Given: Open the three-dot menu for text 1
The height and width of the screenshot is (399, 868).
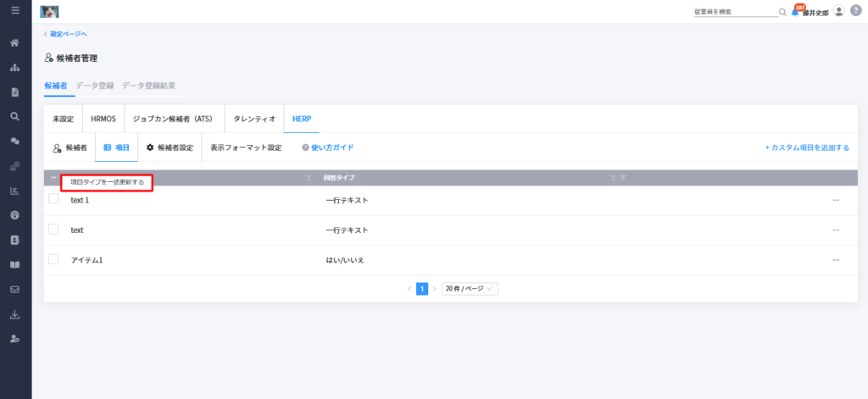Looking at the screenshot, I should point(836,200).
